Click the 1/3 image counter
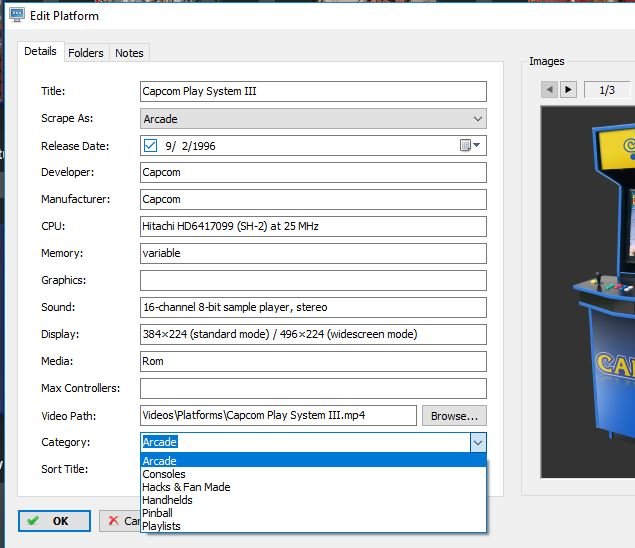Viewport: 635px width, 548px height. pos(607,90)
